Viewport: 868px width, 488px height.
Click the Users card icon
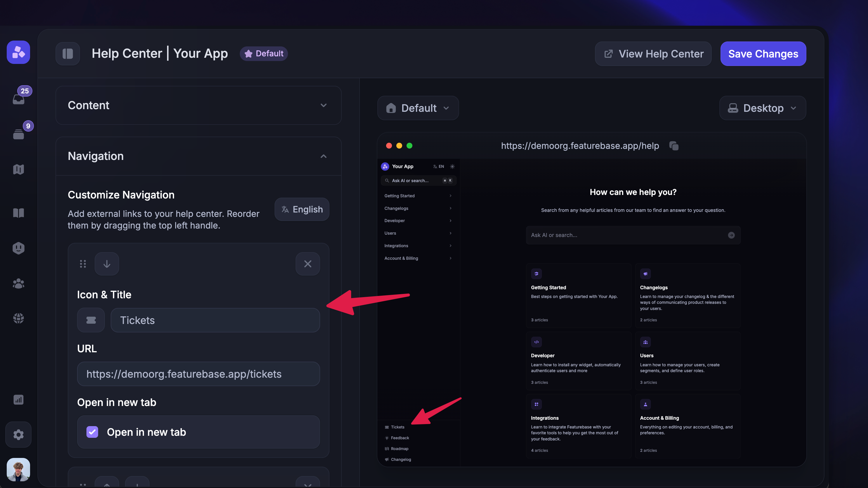[x=645, y=342]
